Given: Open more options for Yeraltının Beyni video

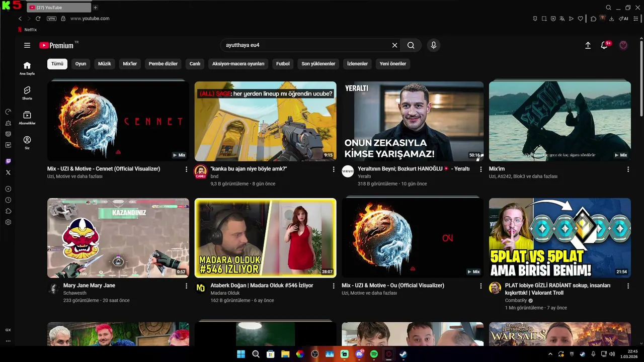Looking at the screenshot, I should 481,169.
